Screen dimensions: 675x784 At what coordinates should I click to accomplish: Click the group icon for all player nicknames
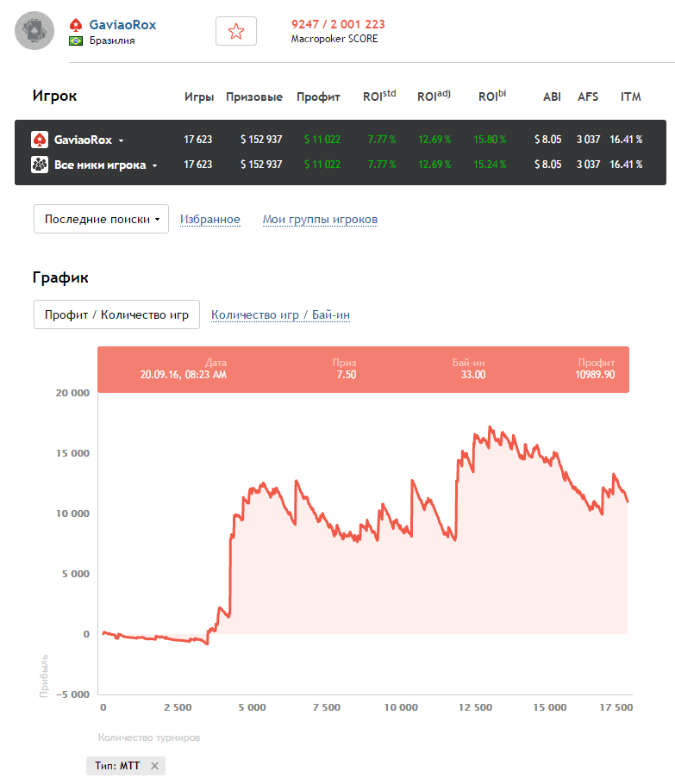coord(40,165)
